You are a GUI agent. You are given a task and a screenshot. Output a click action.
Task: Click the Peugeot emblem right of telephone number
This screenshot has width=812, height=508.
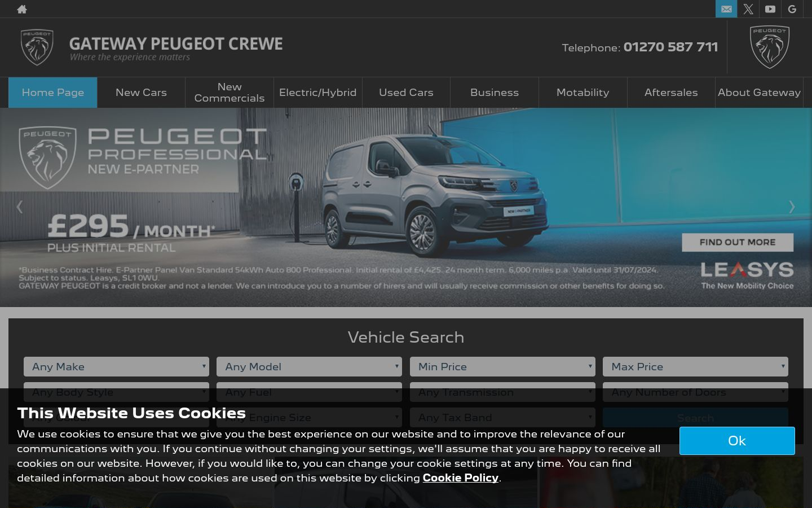770,47
